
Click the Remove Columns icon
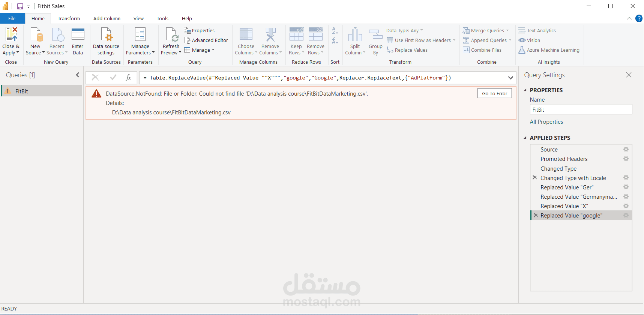pos(270,34)
